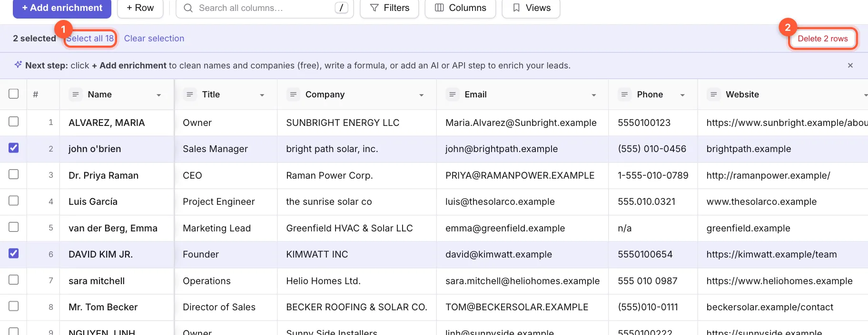Click the Title column text-type icon
The image size is (868, 335).
189,95
